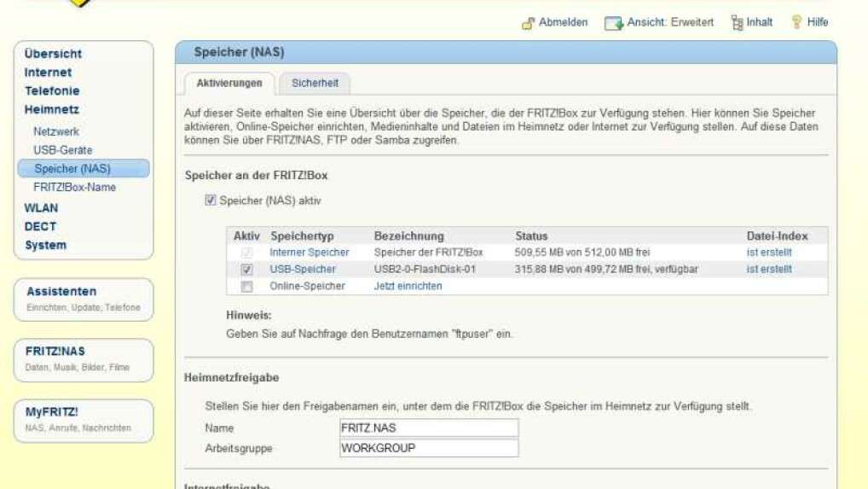This screenshot has width=868, height=489.
Task: Open the Assistenten panel
Action: [84, 299]
